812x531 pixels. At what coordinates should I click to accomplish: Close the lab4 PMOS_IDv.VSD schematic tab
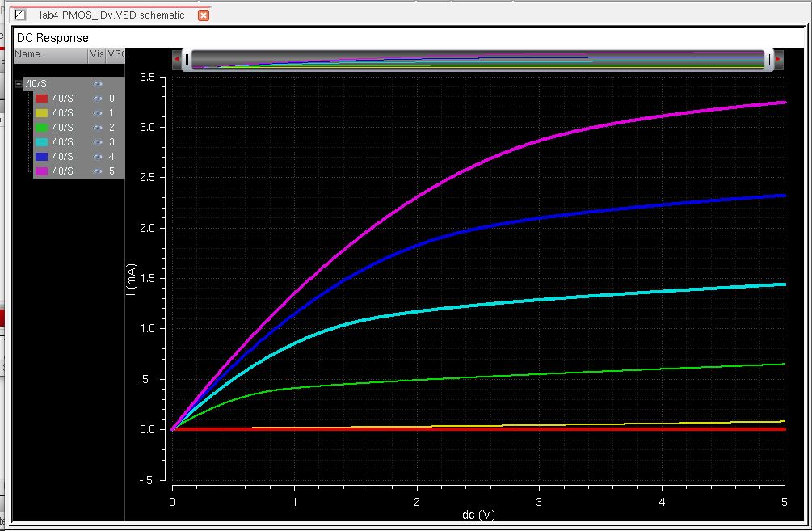click(204, 15)
